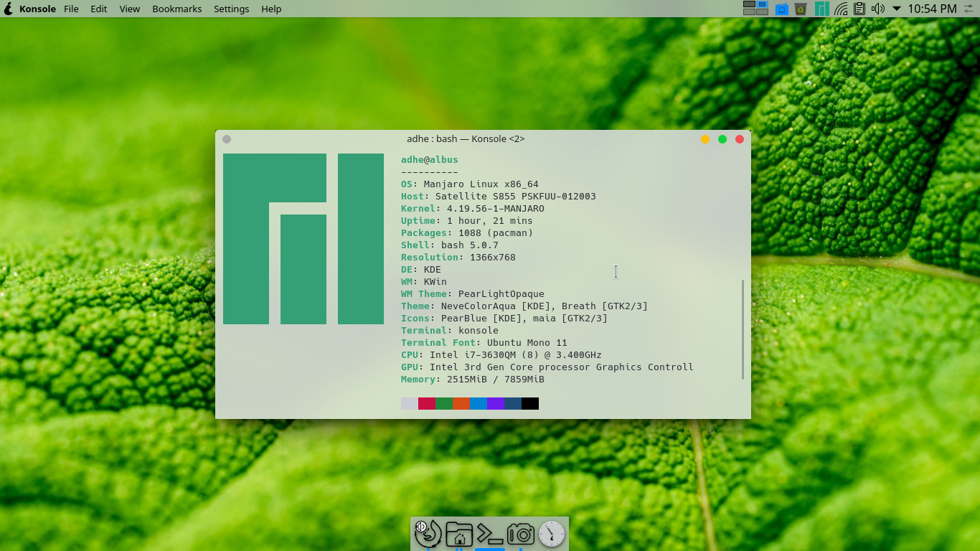This screenshot has width=980, height=551.
Task: Open the clipboard tray icon
Action: 859,9
